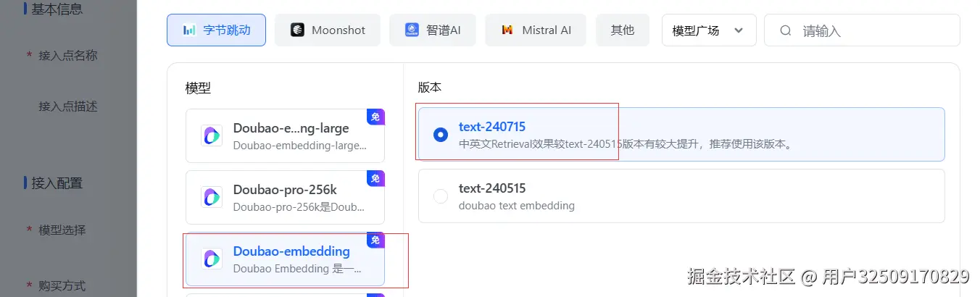Click the 请输入 search field
Image resolution: width=980 pixels, height=297 pixels.
[862, 30]
